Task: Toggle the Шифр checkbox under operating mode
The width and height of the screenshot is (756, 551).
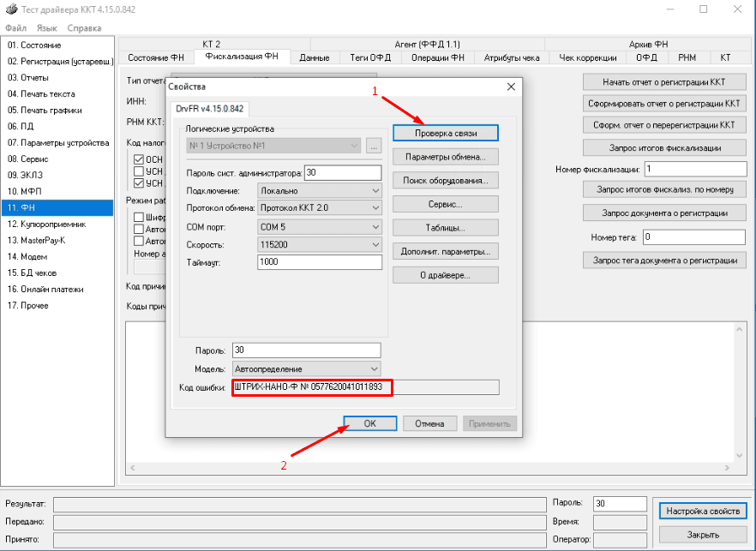Action: [x=139, y=217]
